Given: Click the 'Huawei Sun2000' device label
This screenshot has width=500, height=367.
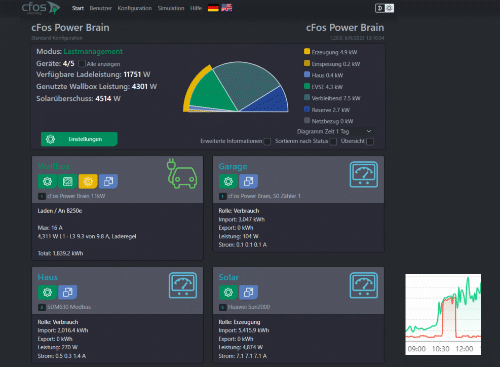Looking at the screenshot, I should pyautogui.click(x=249, y=307).
